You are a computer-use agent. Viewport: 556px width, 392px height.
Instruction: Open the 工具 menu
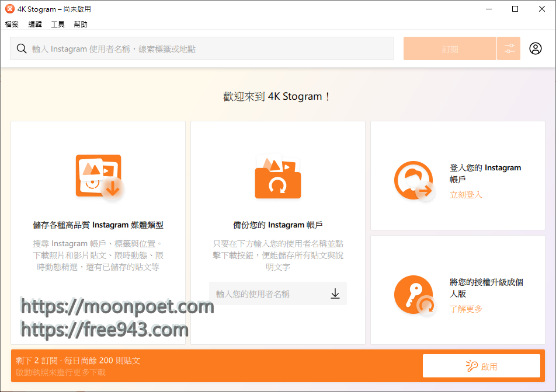[x=58, y=24]
